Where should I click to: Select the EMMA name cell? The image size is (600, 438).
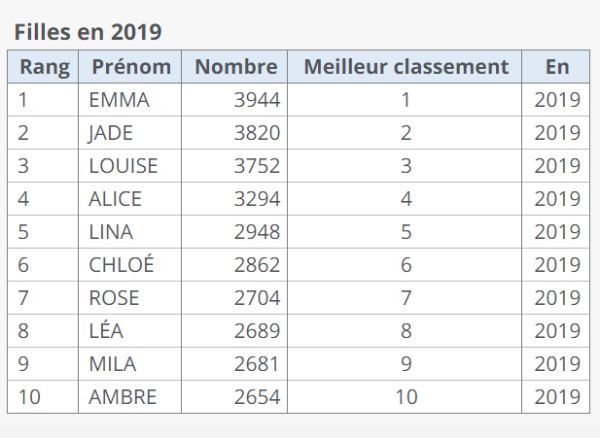click(119, 100)
